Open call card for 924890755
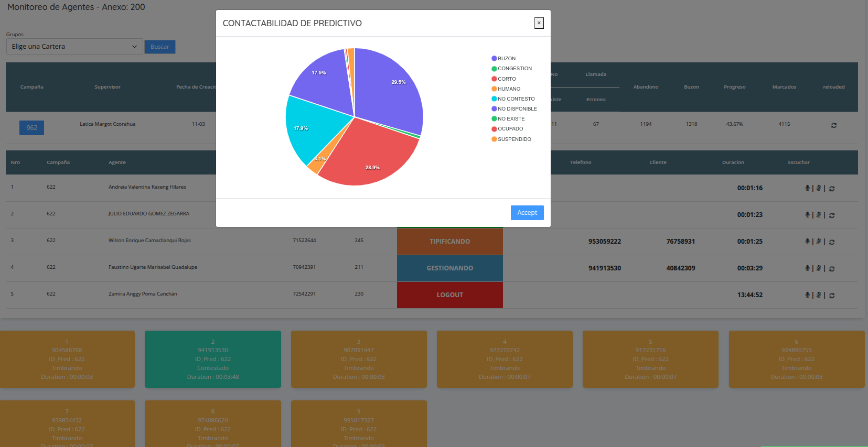868x447 pixels. click(797, 359)
